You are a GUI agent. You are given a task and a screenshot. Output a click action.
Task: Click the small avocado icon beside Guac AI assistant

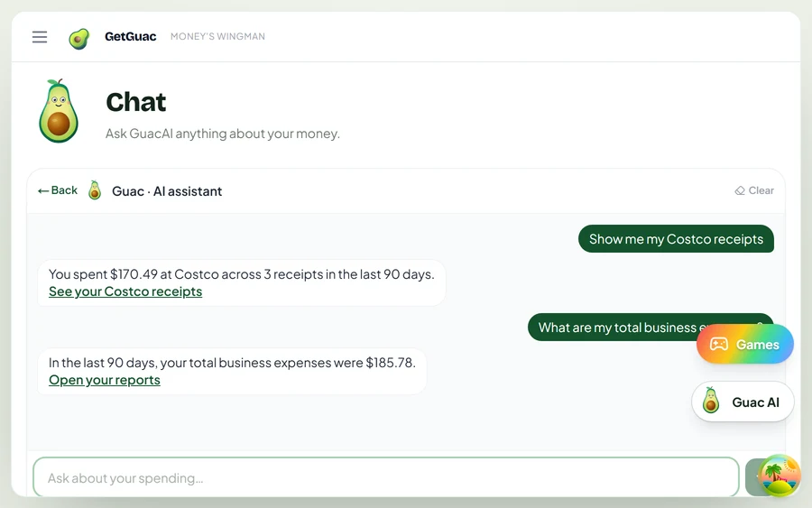pyautogui.click(x=94, y=190)
